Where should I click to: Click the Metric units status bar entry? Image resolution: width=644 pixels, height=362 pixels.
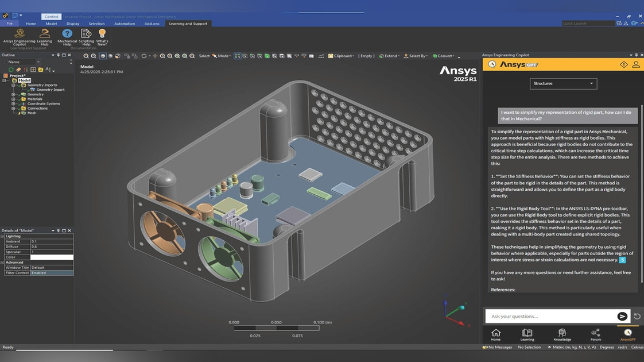point(571,347)
